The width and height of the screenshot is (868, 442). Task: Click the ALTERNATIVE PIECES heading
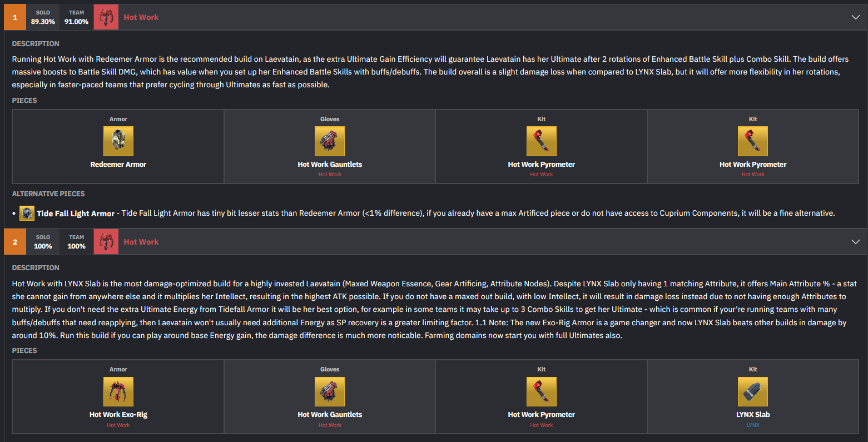(48, 194)
